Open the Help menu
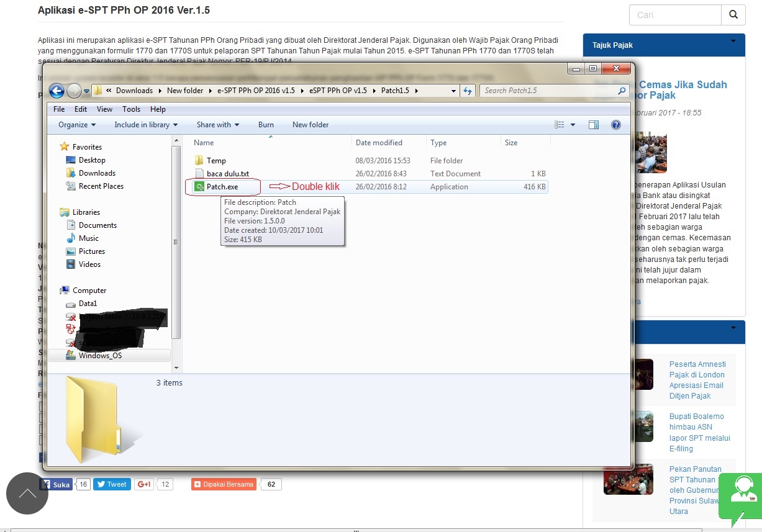This screenshot has height=532, width=762. tap(158, 109)
